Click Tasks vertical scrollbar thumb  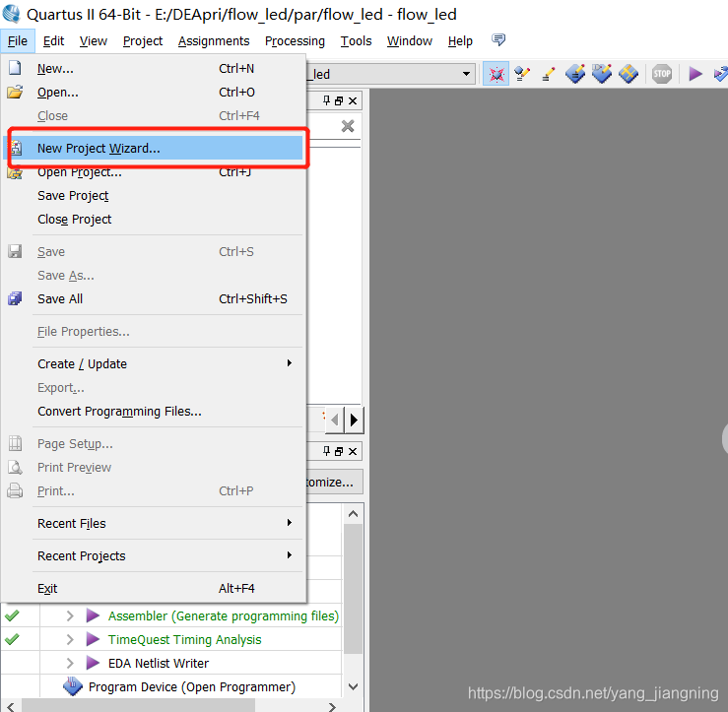coord(354,589)
